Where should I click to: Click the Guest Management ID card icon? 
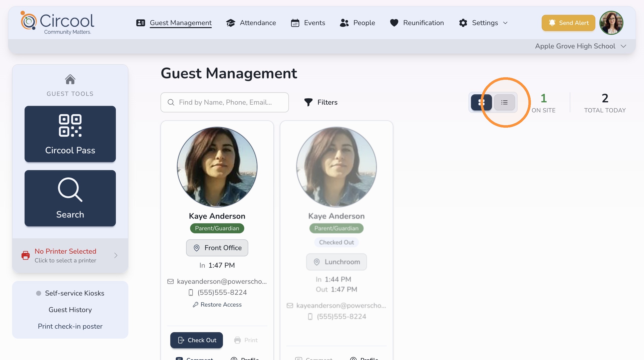point(141,23)
